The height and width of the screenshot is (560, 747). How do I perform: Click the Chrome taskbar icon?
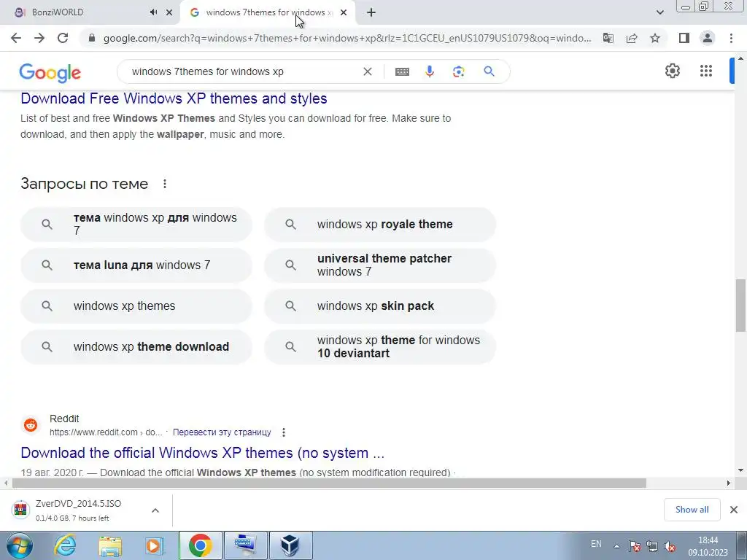200,545
